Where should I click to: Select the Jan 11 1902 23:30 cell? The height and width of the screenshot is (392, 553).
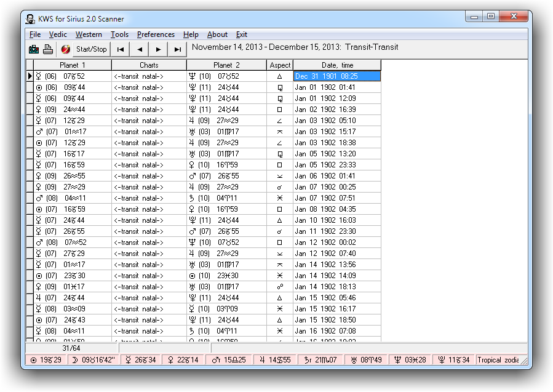coord(337,231)
